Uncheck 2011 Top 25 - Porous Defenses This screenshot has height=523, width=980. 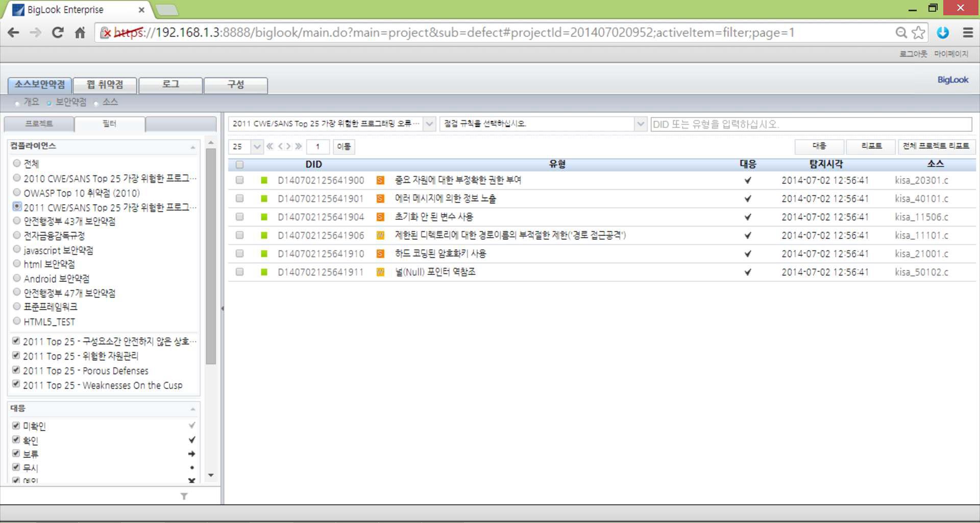tap(16, 370)
